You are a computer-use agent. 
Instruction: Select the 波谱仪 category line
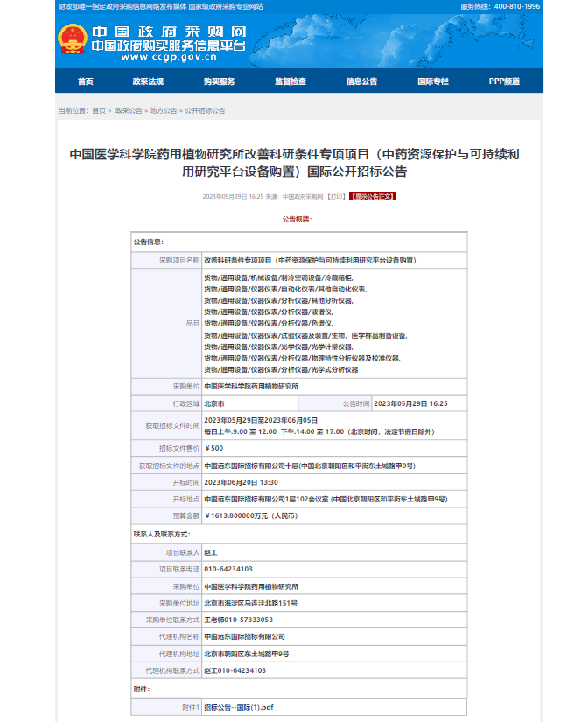[x=269, y=312]
